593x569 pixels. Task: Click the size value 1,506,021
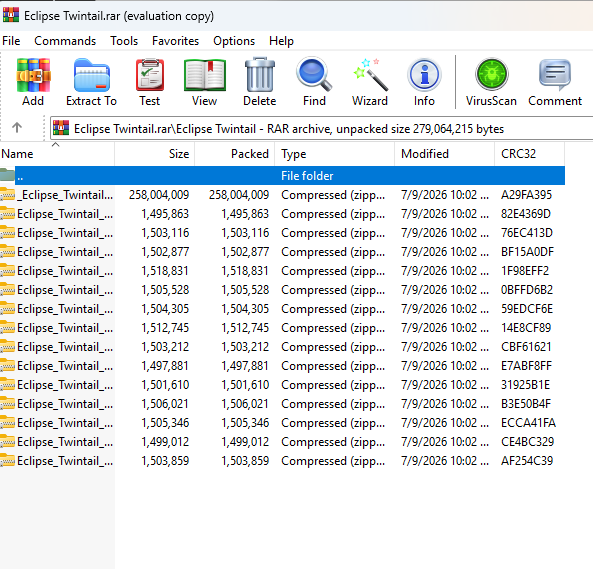165,404
